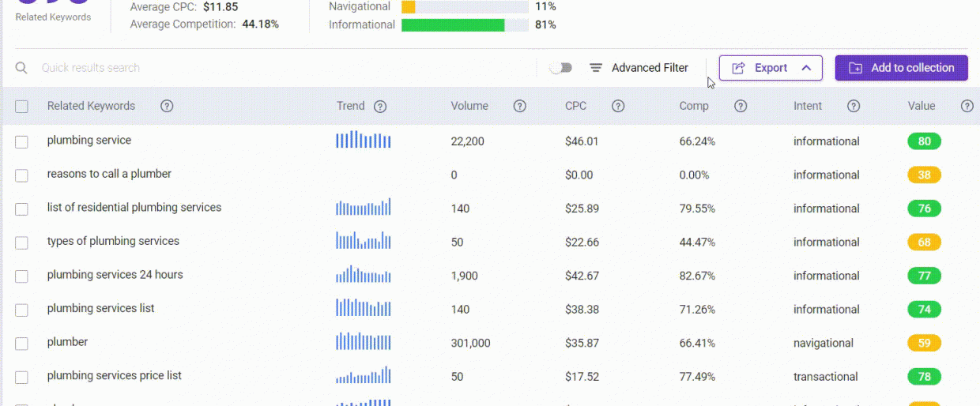Screen dimensions: 980x406
Task: Click keyword 'reasons to call a plumber'
Action: (x=109, y=174)
